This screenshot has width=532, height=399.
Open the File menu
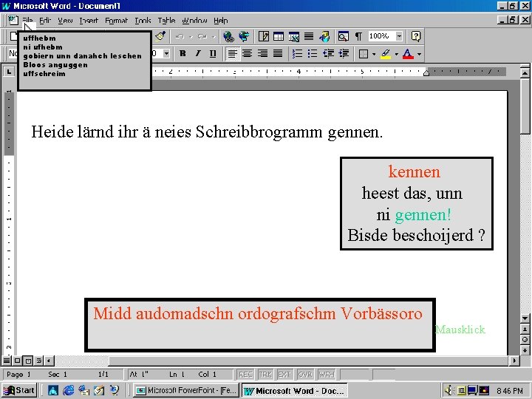pyautogui.click(x=27, y=21)
